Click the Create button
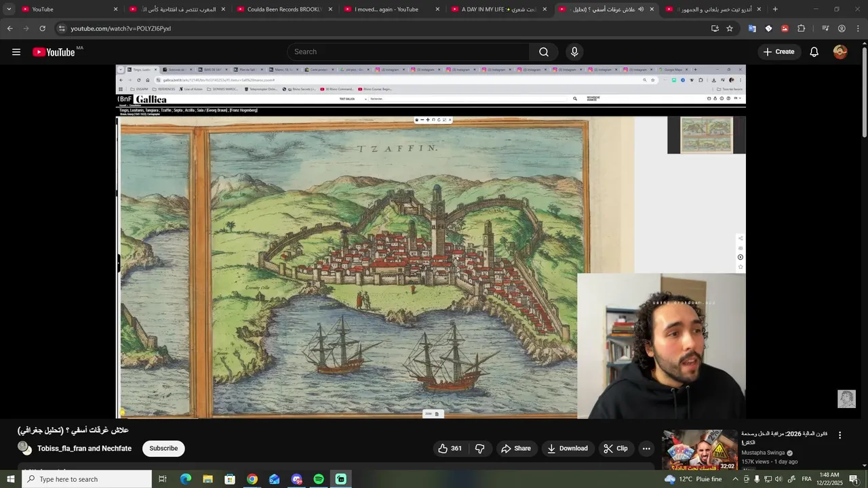868x488 pixels. [x=779, y=52]
